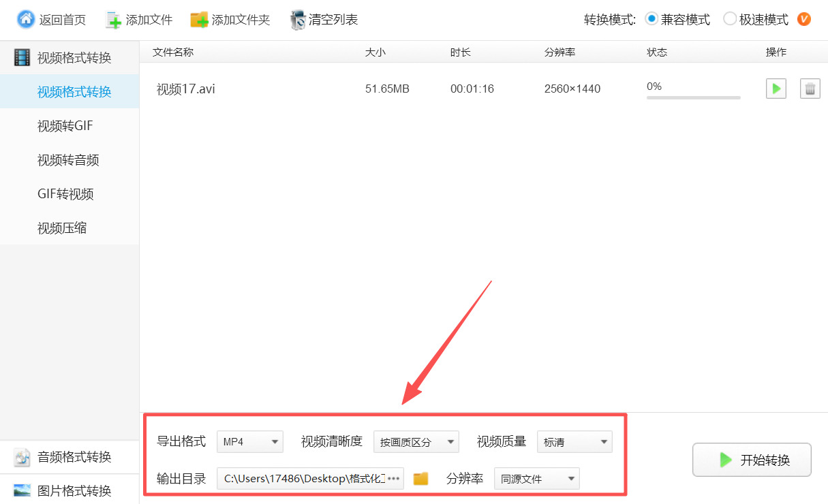Switch to 视频转GIF
828x504 pixels.
click(70, 125)
